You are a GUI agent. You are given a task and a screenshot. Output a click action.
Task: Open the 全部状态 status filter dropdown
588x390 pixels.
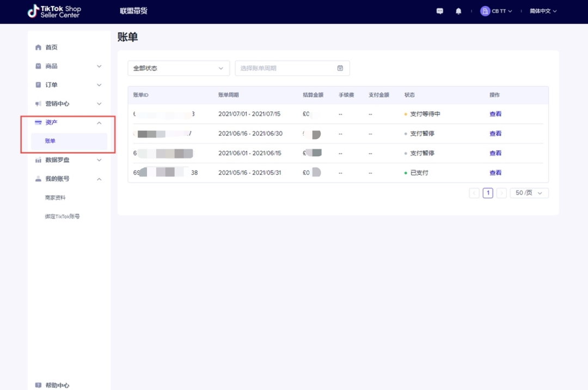click(179, 68)
